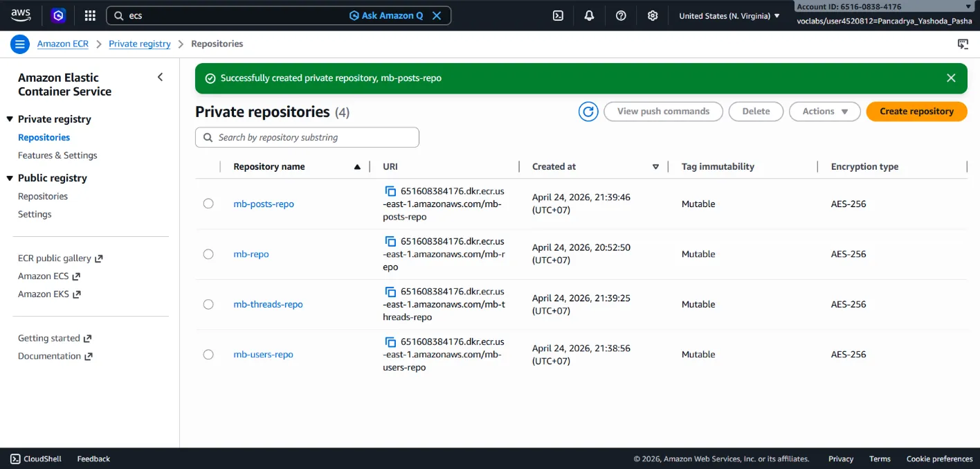980x469 pixels.
Task: Click the repository search field magnifier icon
Action: pos(208,137)
